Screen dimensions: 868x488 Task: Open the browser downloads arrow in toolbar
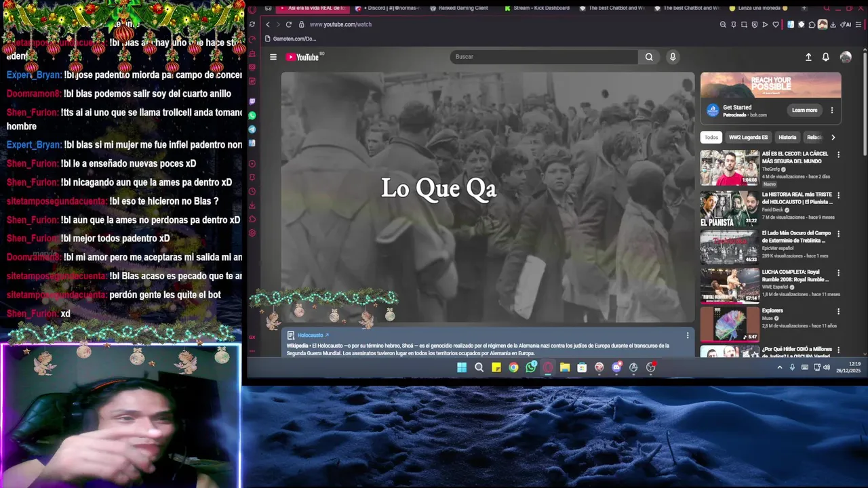click(x=833, y=24)
